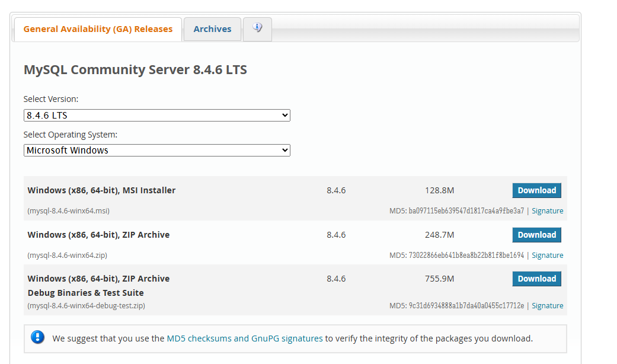
Task: Click the 8.4.6 version in the MSI Installer row
Action: pos(336,190)
